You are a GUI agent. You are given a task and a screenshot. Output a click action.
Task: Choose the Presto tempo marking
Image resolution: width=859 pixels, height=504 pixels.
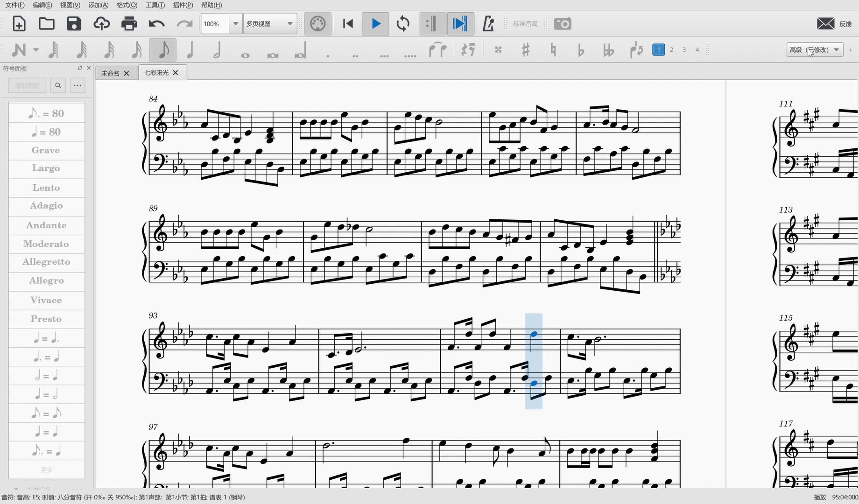[46, 319]
